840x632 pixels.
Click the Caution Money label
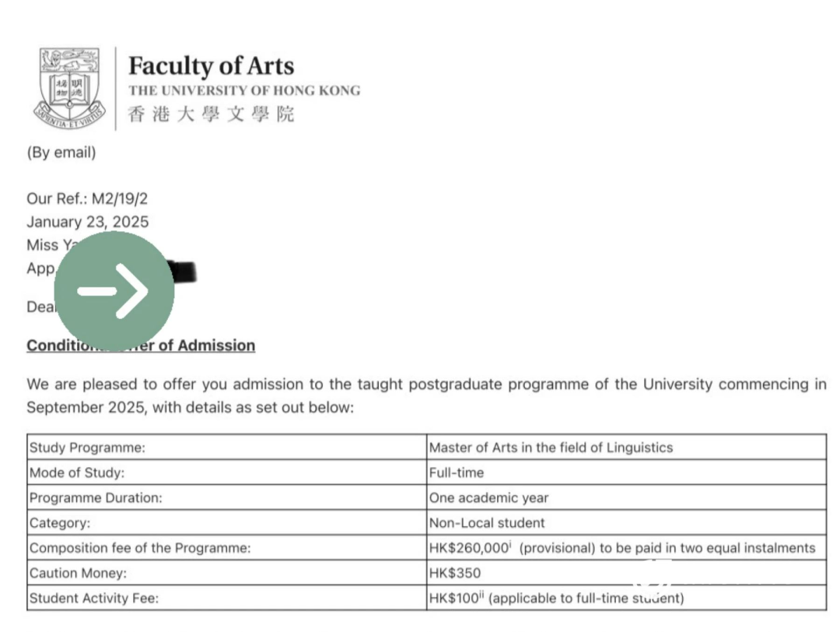pyautogui.click(x=75, y=573)
